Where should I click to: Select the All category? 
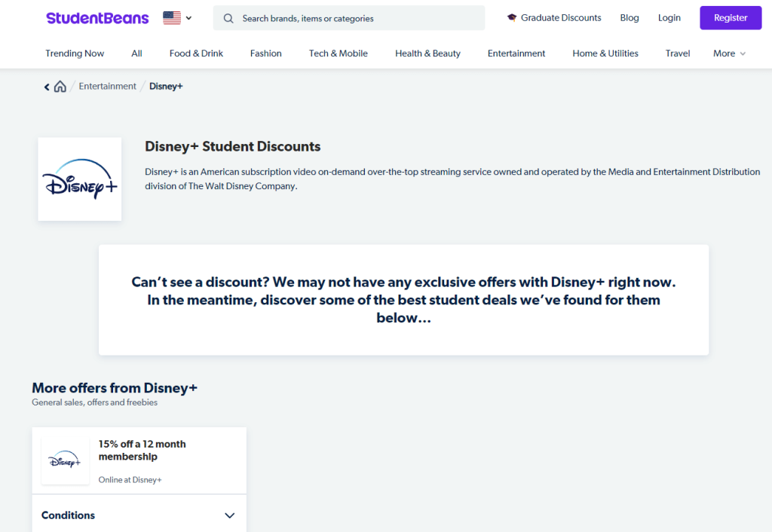pos(136,54)
